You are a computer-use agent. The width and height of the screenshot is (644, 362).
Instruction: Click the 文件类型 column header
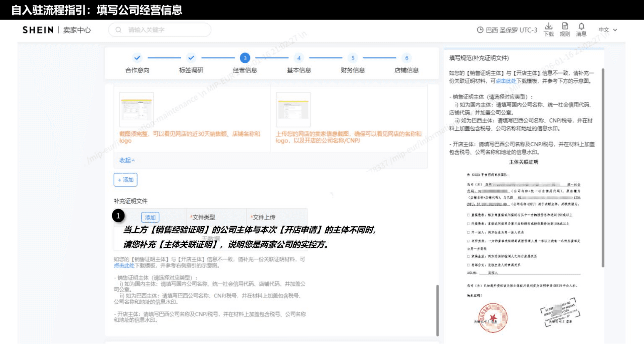[203, 218]
